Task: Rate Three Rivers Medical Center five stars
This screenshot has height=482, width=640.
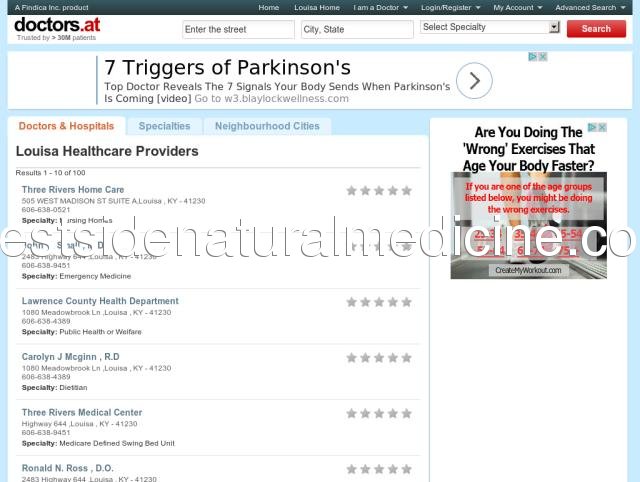Action: [407, 413]
